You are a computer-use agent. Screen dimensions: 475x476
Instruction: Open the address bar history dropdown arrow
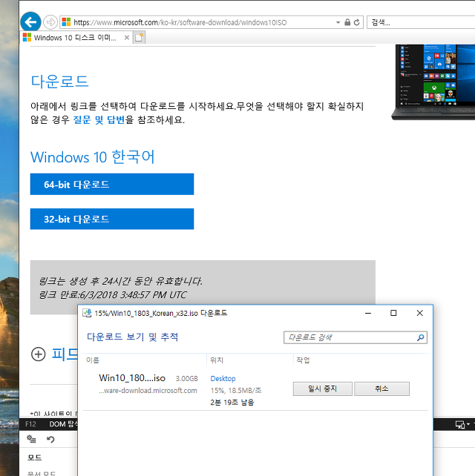(338, 22)
